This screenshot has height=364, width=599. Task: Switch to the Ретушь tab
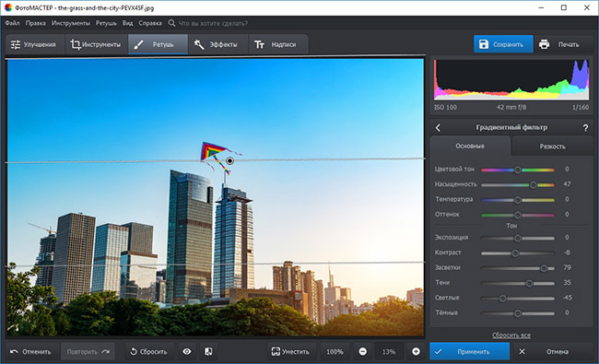pyautogui.click(x=158, y=44)
